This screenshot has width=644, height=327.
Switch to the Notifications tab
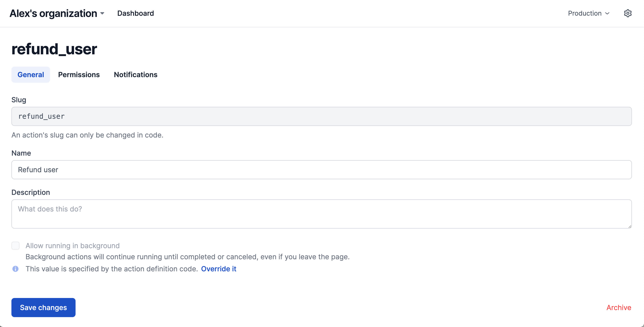pos(135,75)
